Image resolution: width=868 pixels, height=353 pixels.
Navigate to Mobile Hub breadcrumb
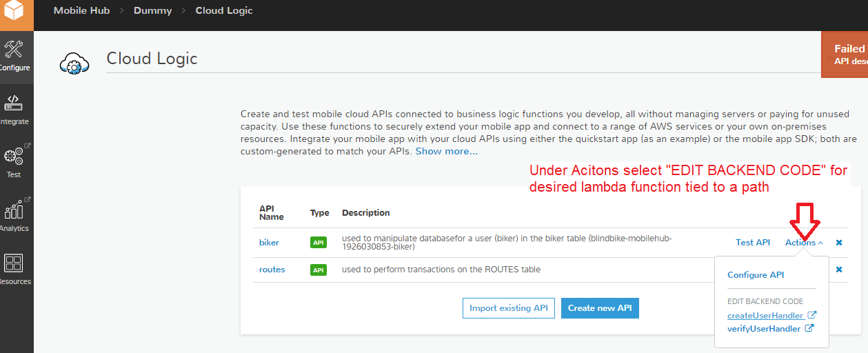[x=81, y=10]
